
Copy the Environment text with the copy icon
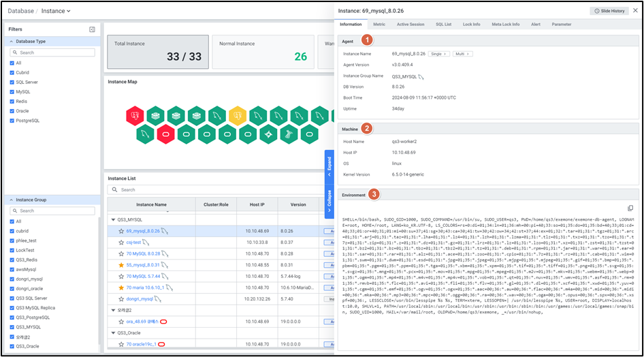point(630,208)
